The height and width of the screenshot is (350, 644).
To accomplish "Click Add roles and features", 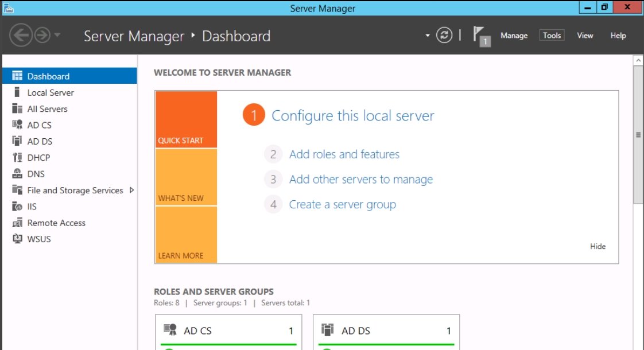I will coord(344,154).
